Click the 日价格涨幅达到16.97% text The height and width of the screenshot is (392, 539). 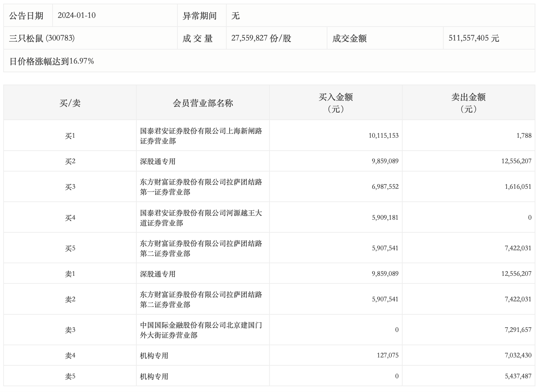pyautogui.click(x=51, y=61)
